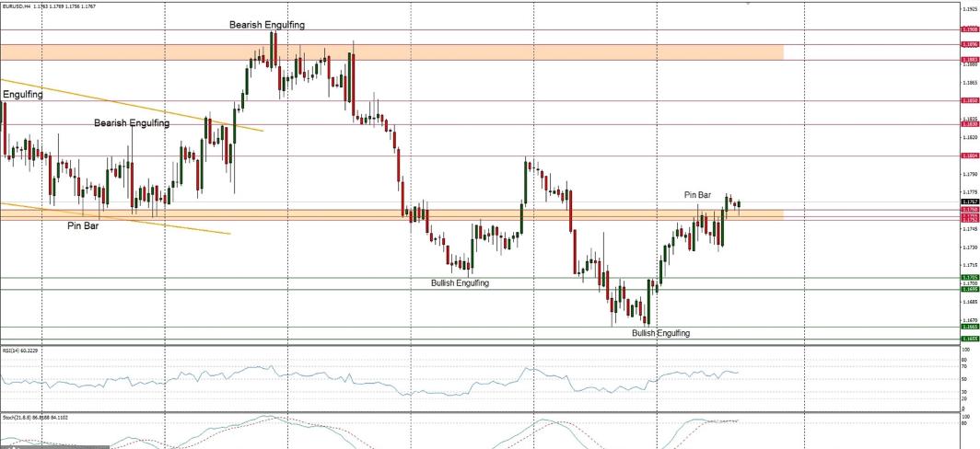Select the 1.1804 resistance price tag
Image resolution: width=980 pixels, height=449 pixels.
[969, 155]
